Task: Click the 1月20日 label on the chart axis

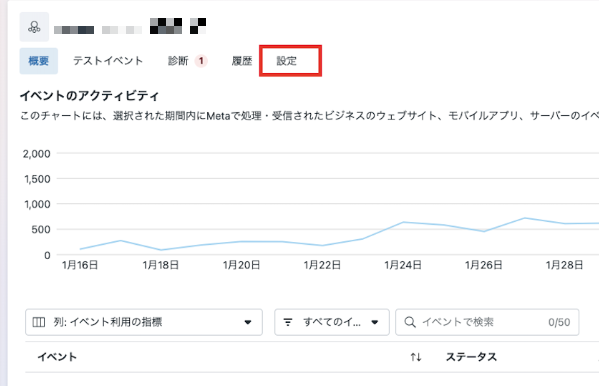Action: 241,265
